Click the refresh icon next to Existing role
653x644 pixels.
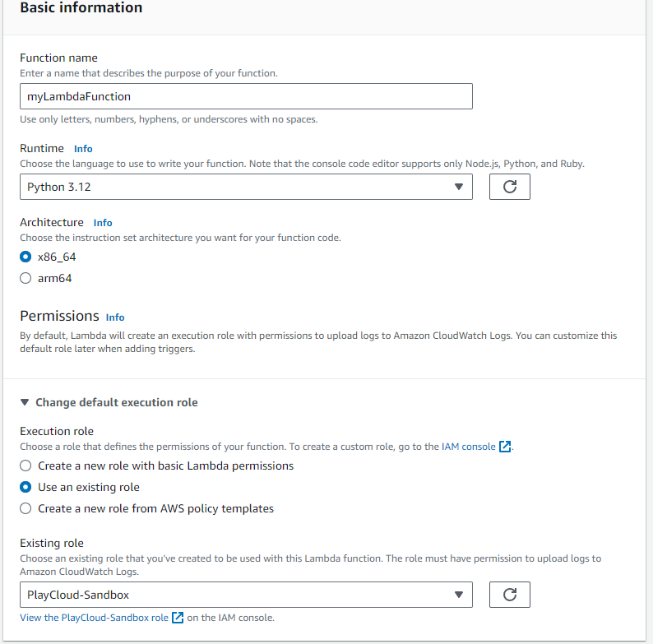tap(509, 595)
